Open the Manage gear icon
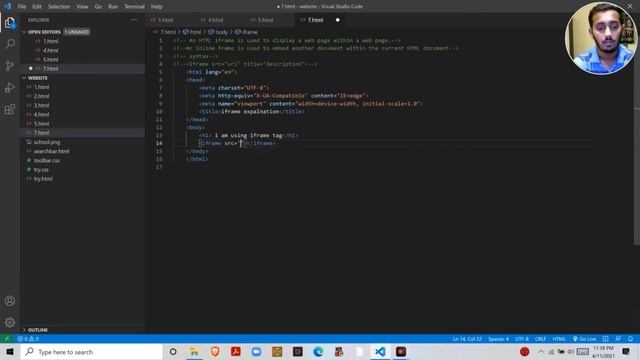Screen dimensions: 640x360 [10, 322]
